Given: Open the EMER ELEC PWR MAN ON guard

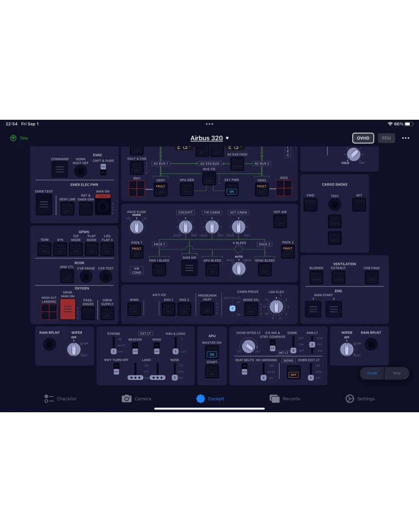Looking at the screenshot, I should [103, 205].
